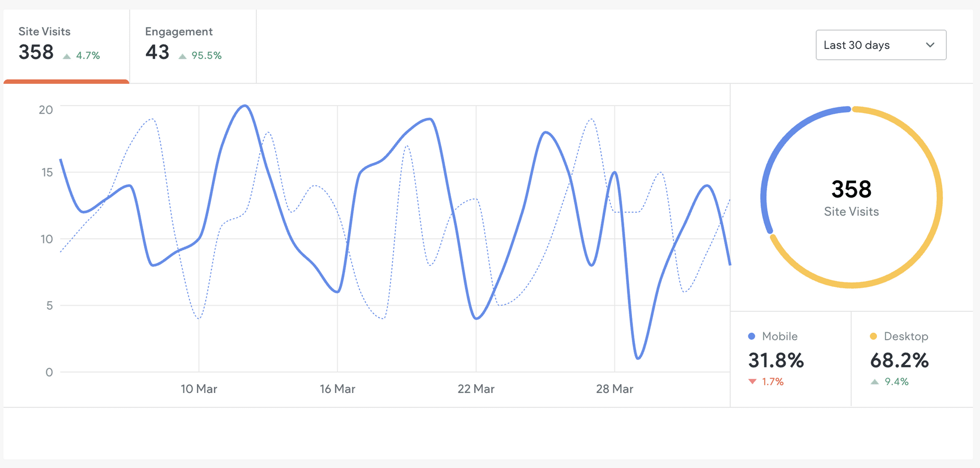Click the 358 Site Visits donut center

[851, 198]
